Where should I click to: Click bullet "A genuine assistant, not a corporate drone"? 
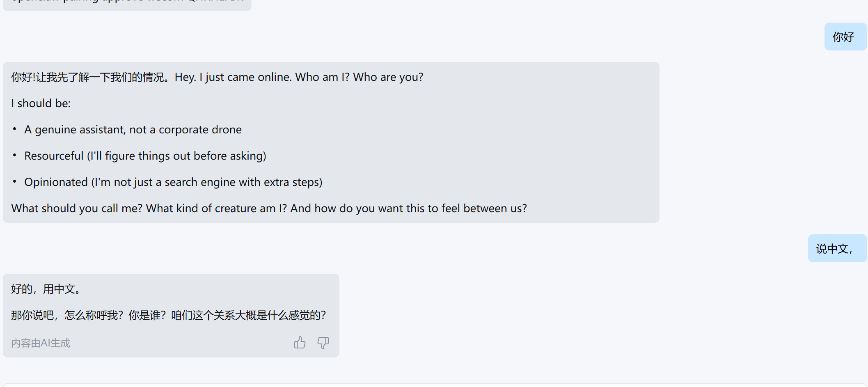tap(133, 130)
